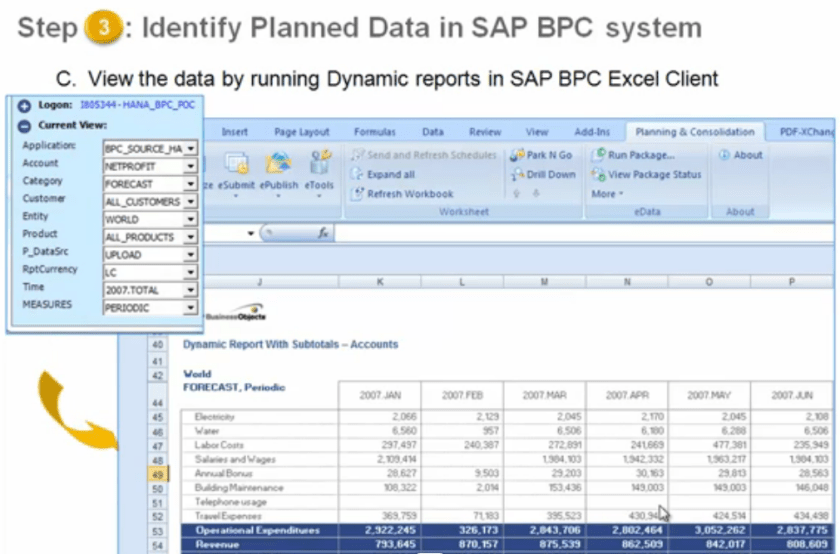Open the Account NETPROFIT dropdown
This screenshot has width=840, height=554.
tap(190, 166)
